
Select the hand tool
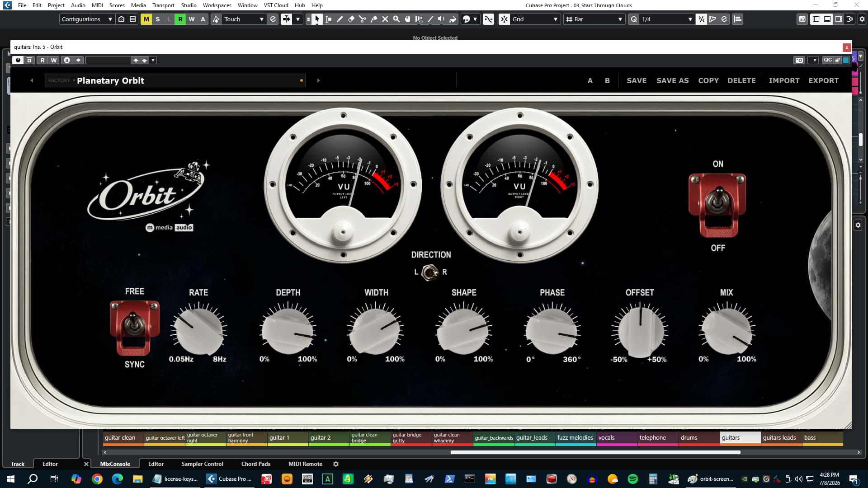click(408, 19)
